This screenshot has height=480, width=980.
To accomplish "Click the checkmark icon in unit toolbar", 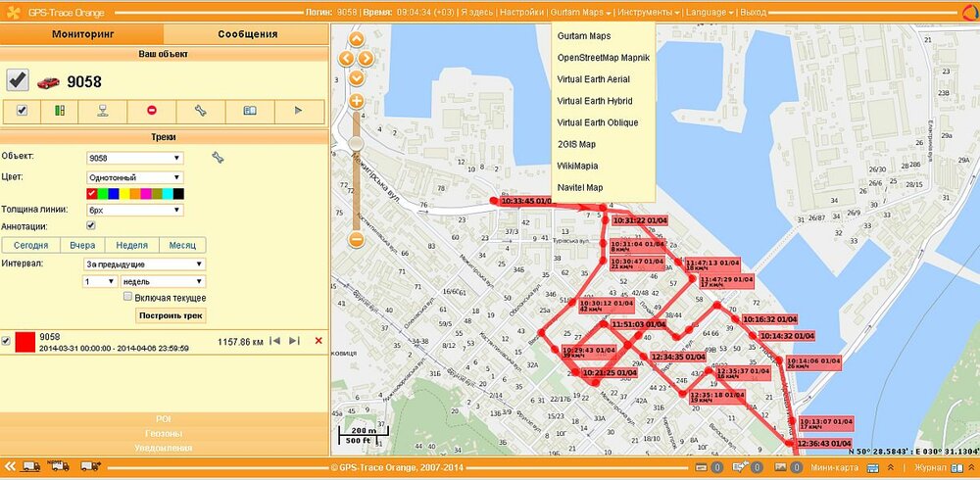I will pyautogui.click(x=22, y=111).
